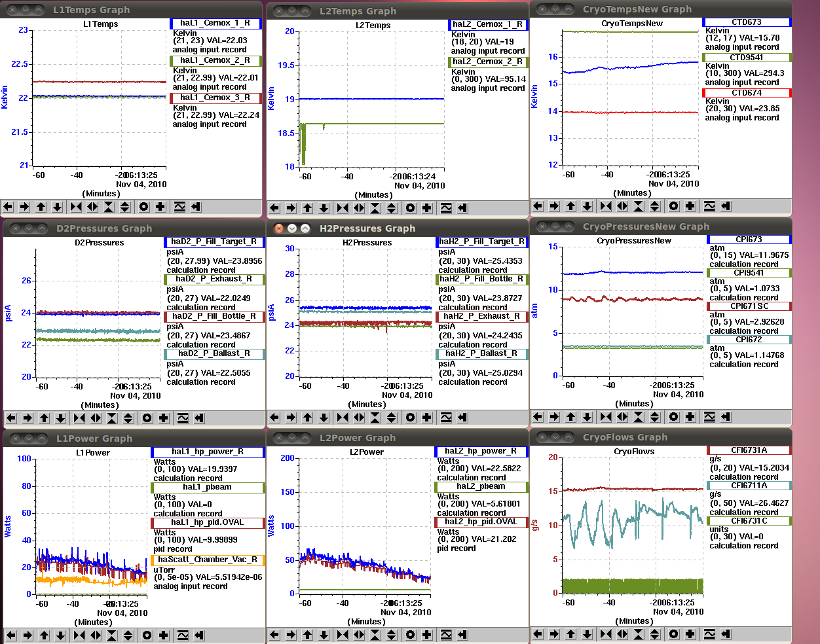Screen dimensions: 820x644
Task: Click the jump-to-end arrow in L1Power Graph
Action: pos(199,635)
